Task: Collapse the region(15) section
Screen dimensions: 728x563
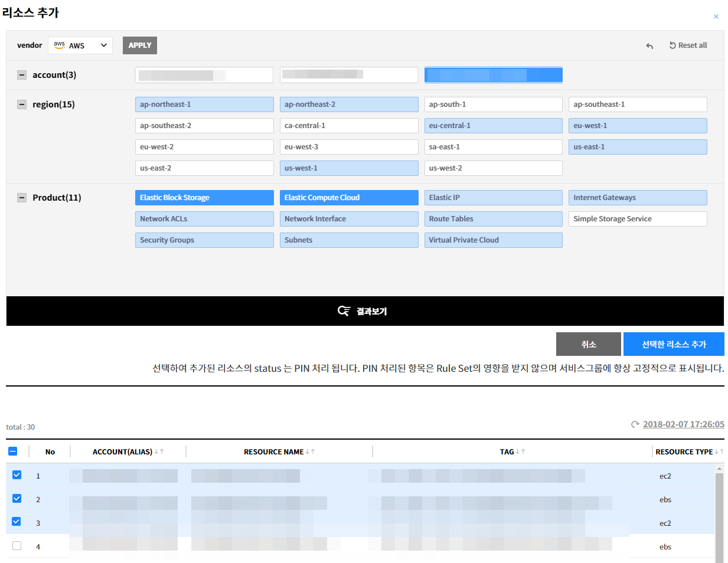Action: (22, 104)
